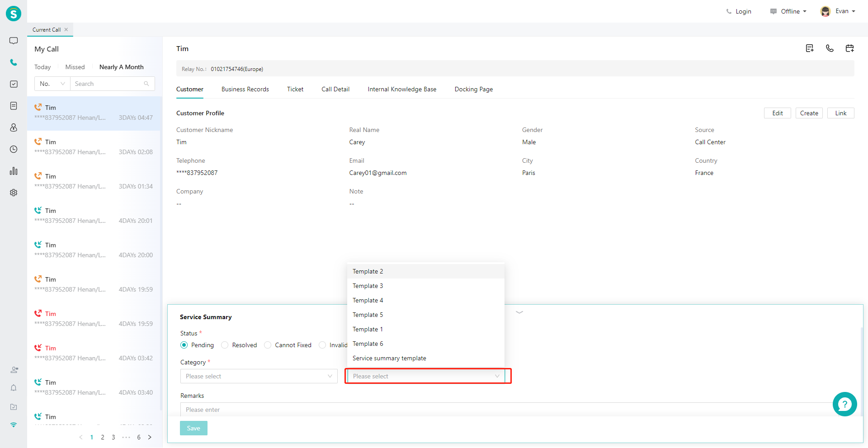Show Missed calls filter
Viewport: 868px width, 448px height.
(75, 67)
